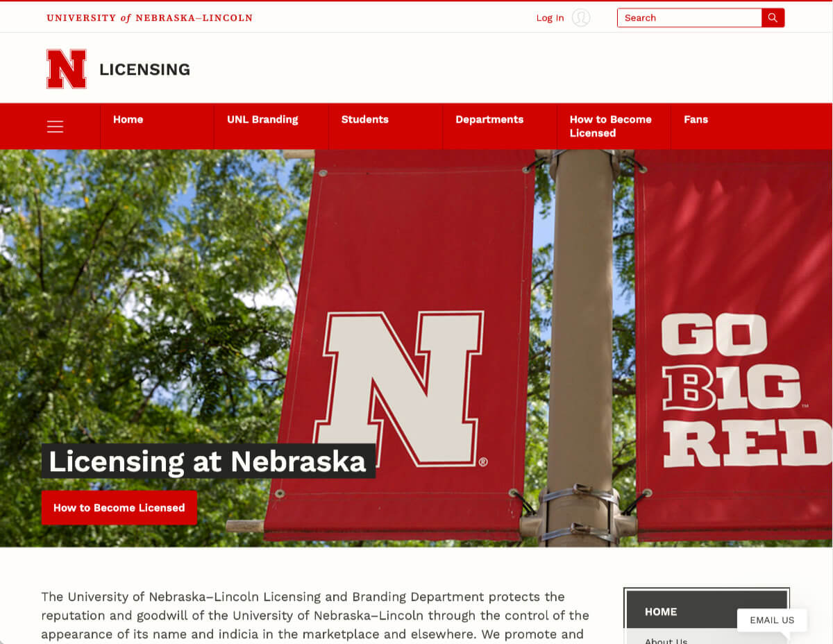Click the red Nebraska N logo
Image resolution: width=833 pixels, height=644 pixels.
[x=67, y=69]
